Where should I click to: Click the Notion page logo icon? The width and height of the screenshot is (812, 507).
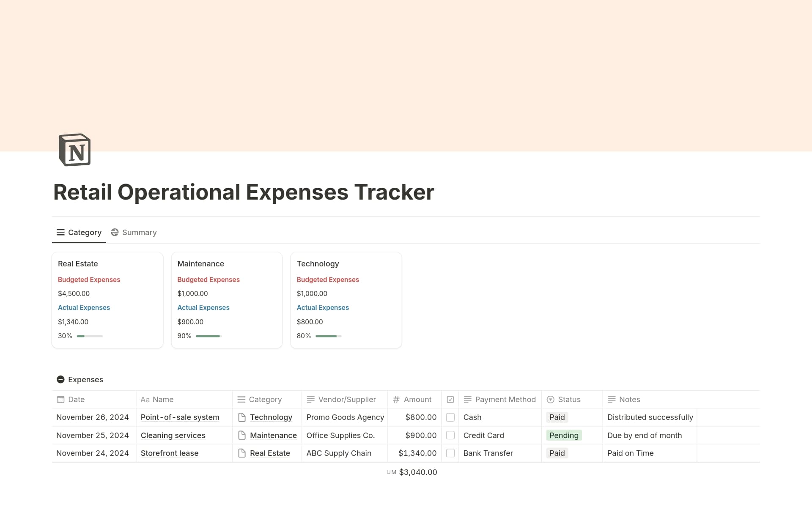(74, 150)
